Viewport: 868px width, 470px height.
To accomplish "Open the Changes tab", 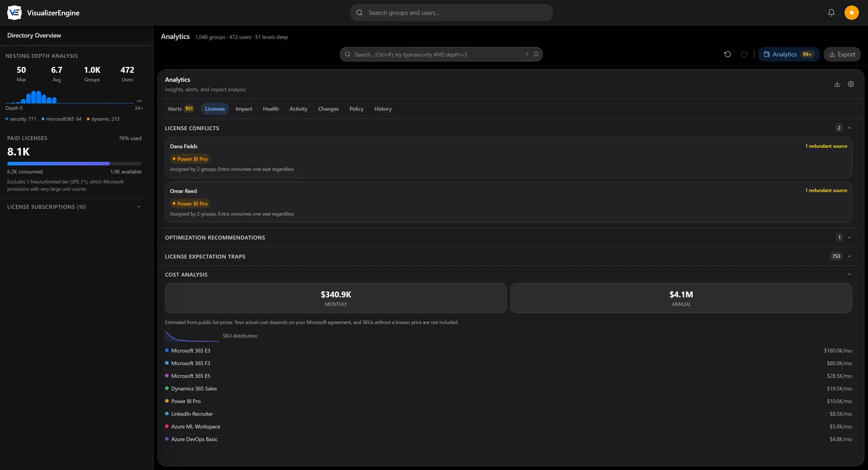I will click(328, 109).
